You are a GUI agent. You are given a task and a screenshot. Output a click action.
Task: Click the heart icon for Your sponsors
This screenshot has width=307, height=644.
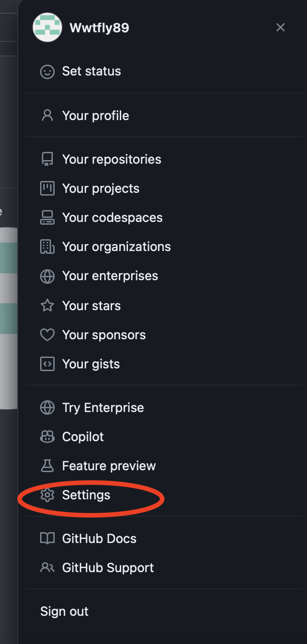(x=47, y=335)
